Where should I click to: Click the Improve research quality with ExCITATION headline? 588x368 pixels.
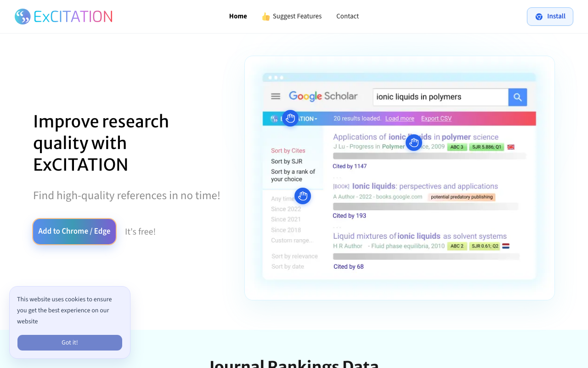tap(101, 143)
